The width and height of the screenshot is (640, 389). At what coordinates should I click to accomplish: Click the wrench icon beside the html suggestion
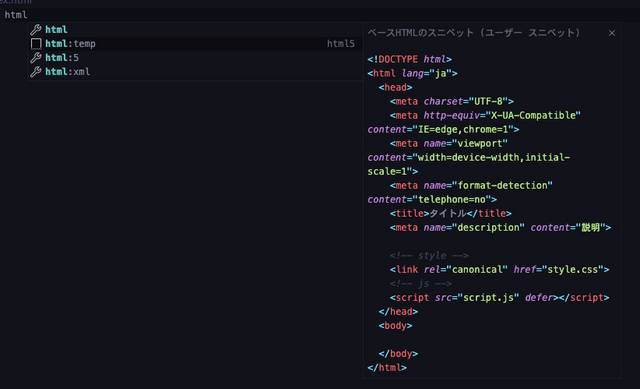pyautogui.click(x=36, y=29)
